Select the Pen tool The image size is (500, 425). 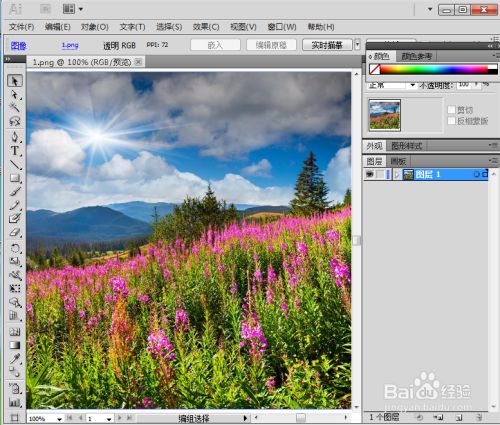click(15, 137)
